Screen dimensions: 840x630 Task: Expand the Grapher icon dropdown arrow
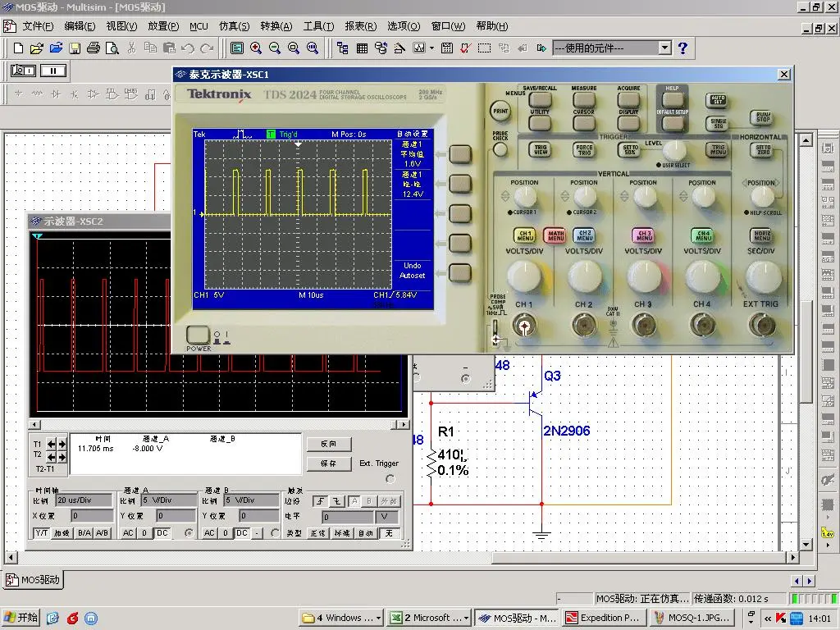click(x=431, y=48)
